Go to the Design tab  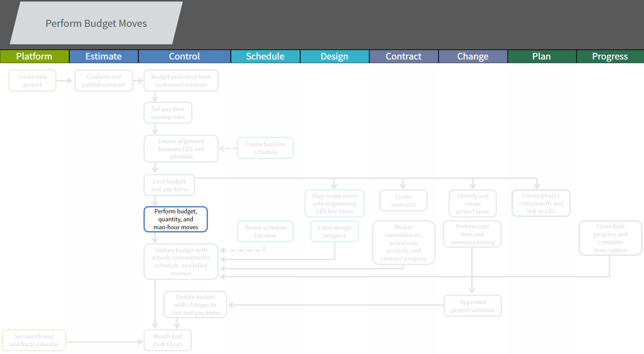(334, 56)
